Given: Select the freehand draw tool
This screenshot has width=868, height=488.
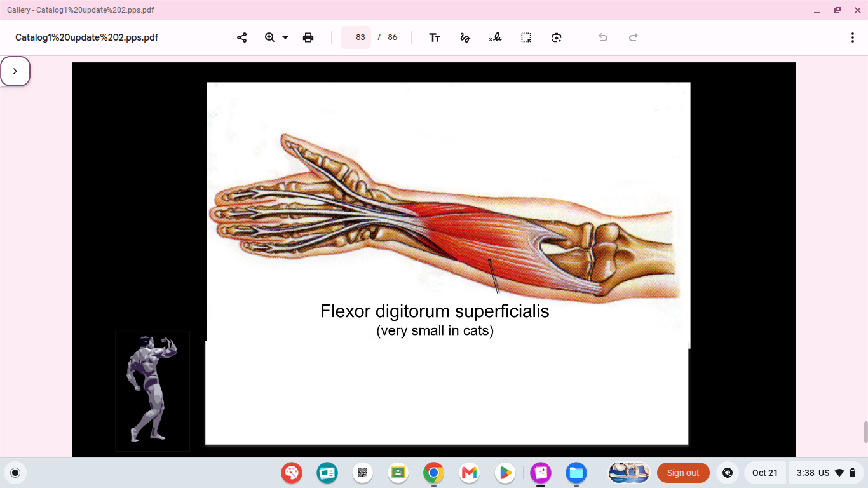Looking at the screenshot, I should [465, 37].
